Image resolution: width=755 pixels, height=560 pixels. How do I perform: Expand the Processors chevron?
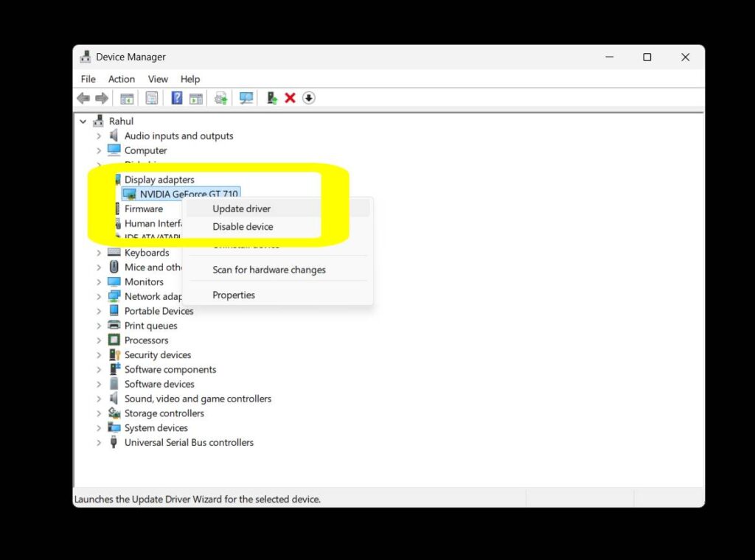[99, 340]
